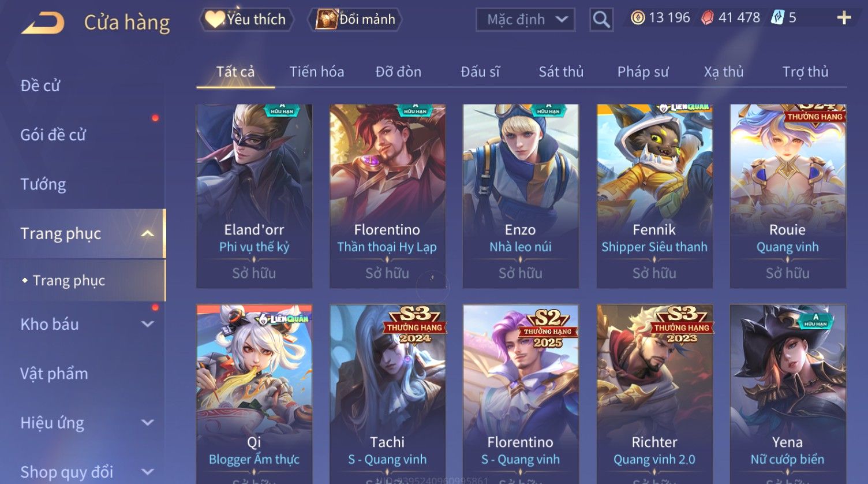Collapse the Trang phục sidebar section

[x=148, y=233]
